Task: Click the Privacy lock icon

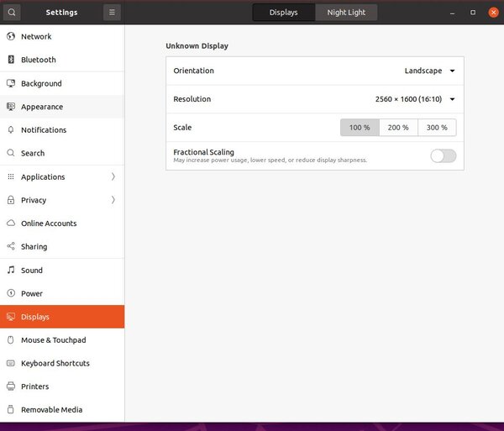Action: click(11, 200)
